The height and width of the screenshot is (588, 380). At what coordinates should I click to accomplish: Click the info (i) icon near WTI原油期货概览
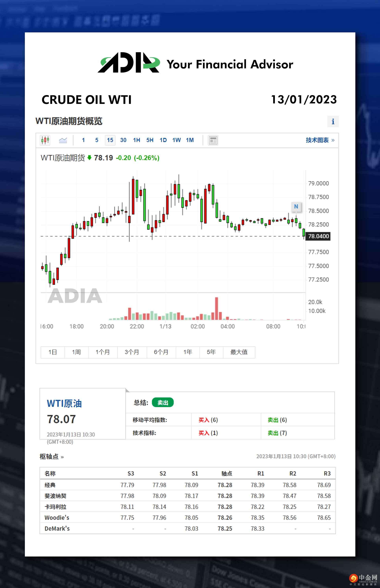[333, 121]
